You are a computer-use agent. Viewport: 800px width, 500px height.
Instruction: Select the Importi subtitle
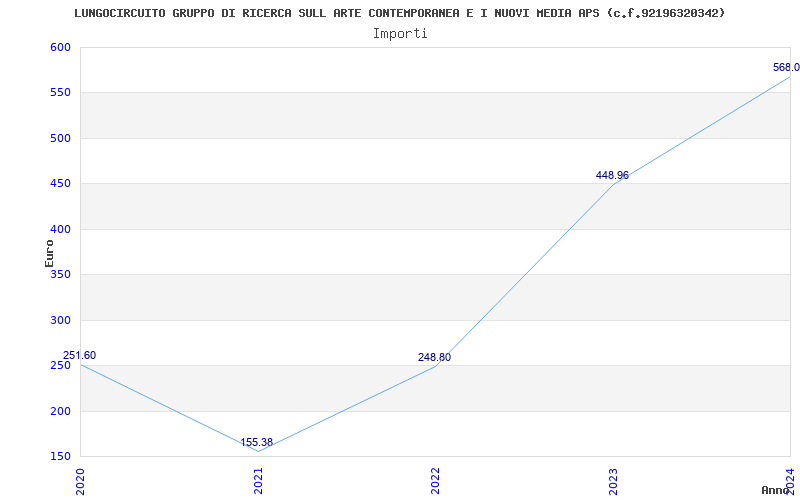pos(400,34)
